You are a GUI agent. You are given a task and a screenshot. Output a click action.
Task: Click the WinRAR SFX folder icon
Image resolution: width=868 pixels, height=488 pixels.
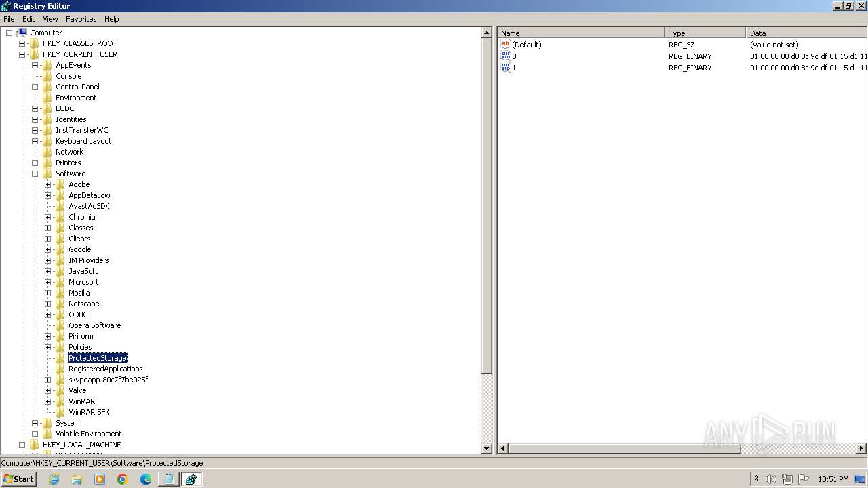[x=60, y=412]
